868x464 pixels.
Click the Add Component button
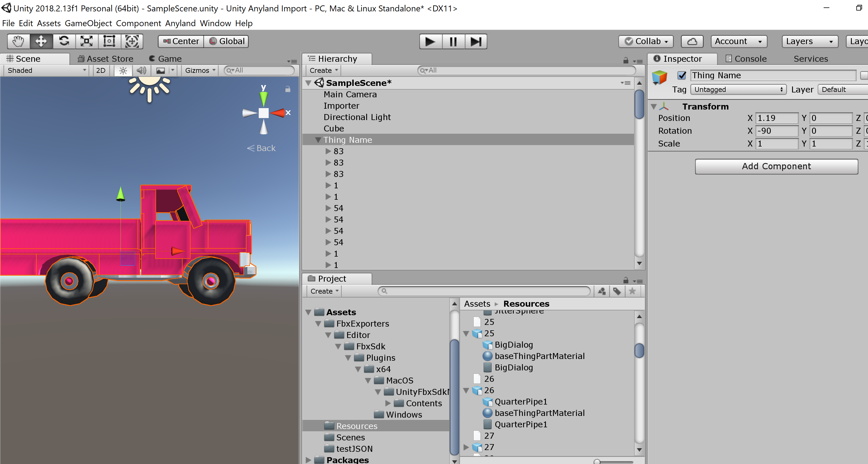(x=776, y=167)
